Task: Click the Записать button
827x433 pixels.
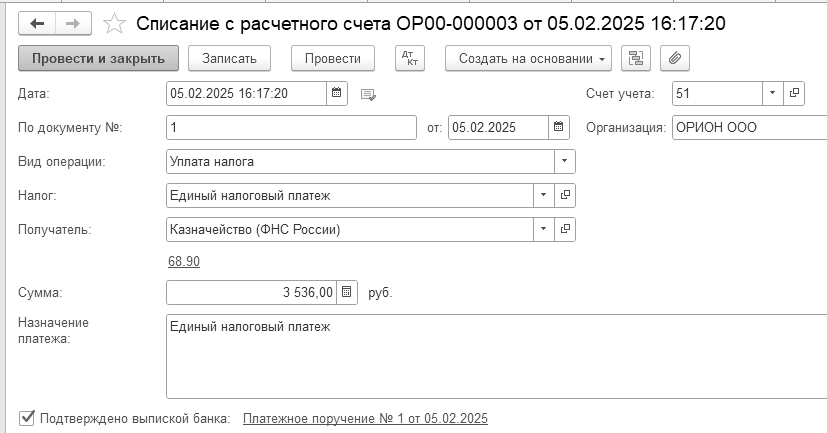Action: [229, 59]
